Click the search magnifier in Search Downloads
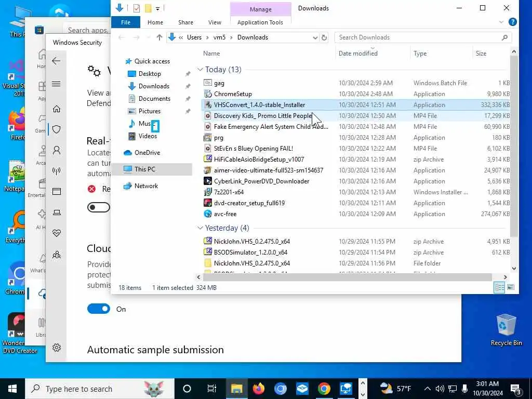Screen dimensions: 532x399 point(504,37)
